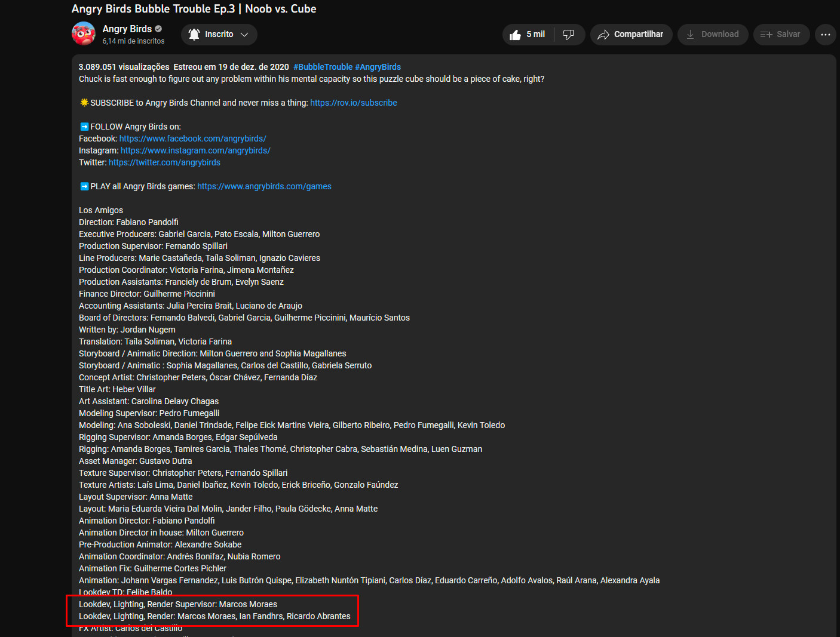The image size is (840, 637).
Task: Click 'Art Assistant: Carolina Delavy Chagas' line
Action: pyautogui.click(x=149, y=401)
